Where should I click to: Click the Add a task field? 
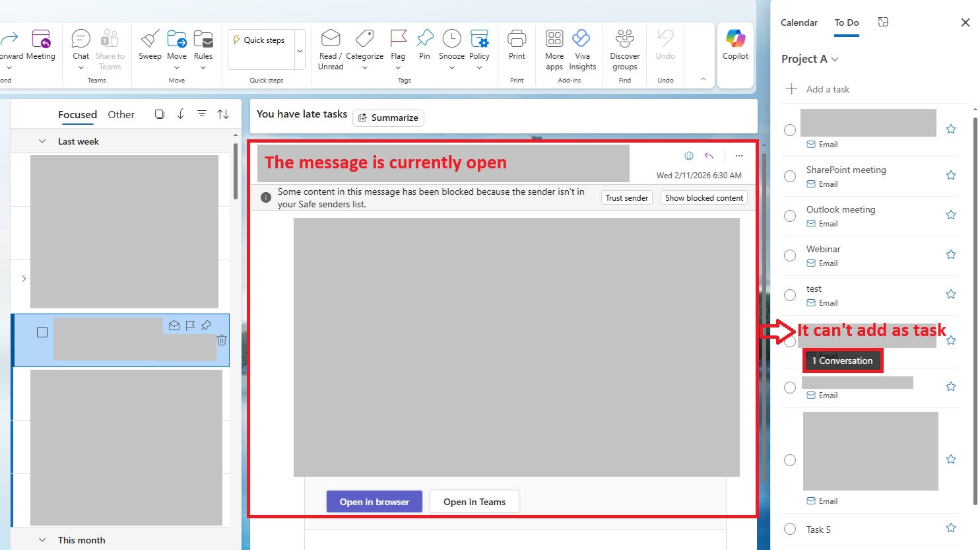(x=870, y=89)
